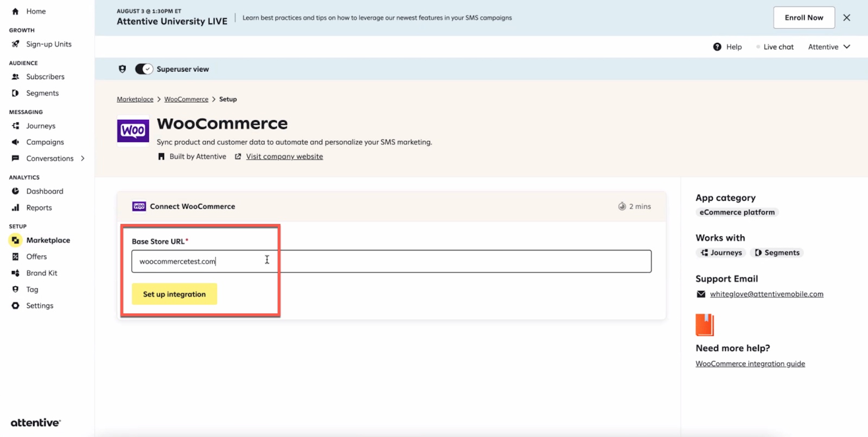The image size is (868, 437).
Task: Expand the Conversations submenu chevron
Action: pos(82,158)
